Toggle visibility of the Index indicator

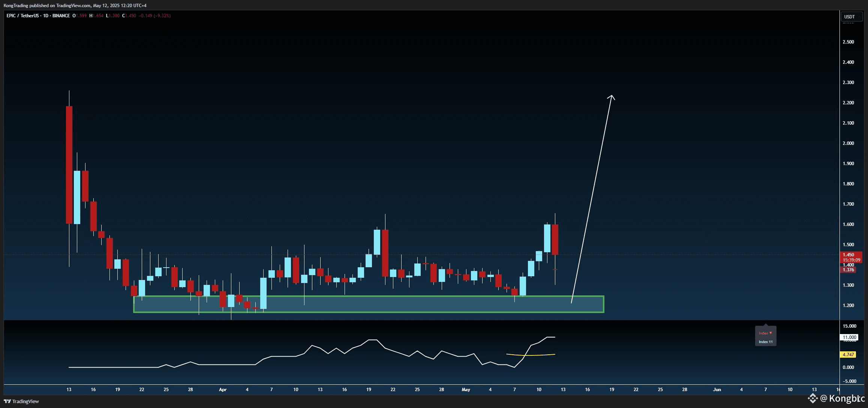pyautogui.click(x=763, y=333)
